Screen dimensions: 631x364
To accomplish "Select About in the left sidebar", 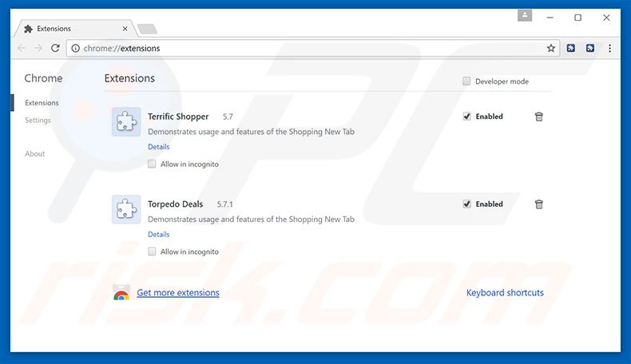I will [34, 153].
